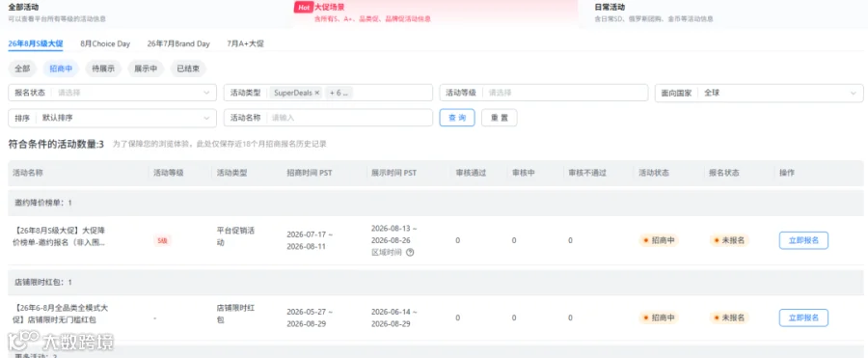868x358 pixels.
Task: Click the 审核通过 column header
Action: click(471, 173)
